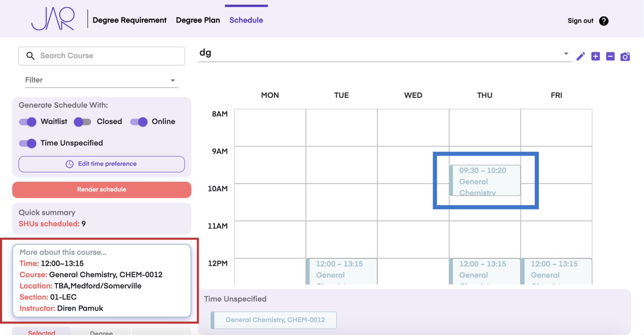This screenshot has height=336, width=644.
Task: Toggle the Waitlist switch
Action: coord(28,122)
